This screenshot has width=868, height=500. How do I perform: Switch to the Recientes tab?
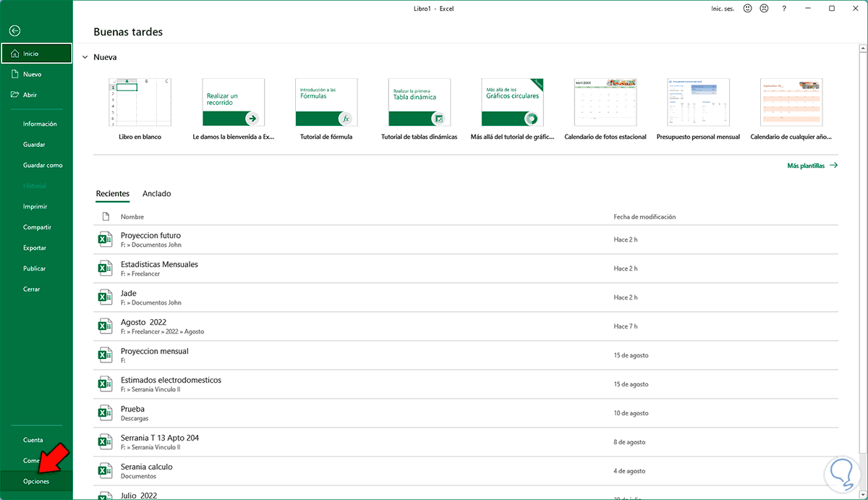coord(112,194)
